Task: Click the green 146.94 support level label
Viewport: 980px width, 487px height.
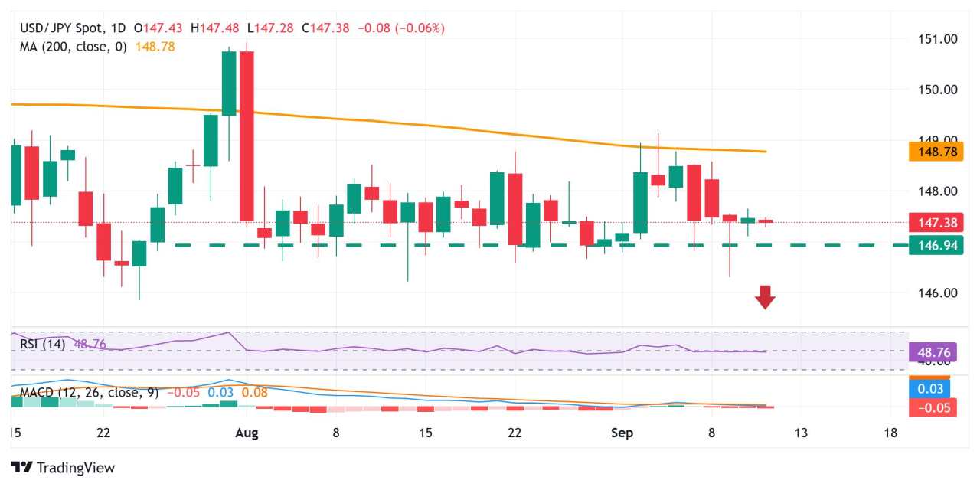Action: (x=936, y=245)
